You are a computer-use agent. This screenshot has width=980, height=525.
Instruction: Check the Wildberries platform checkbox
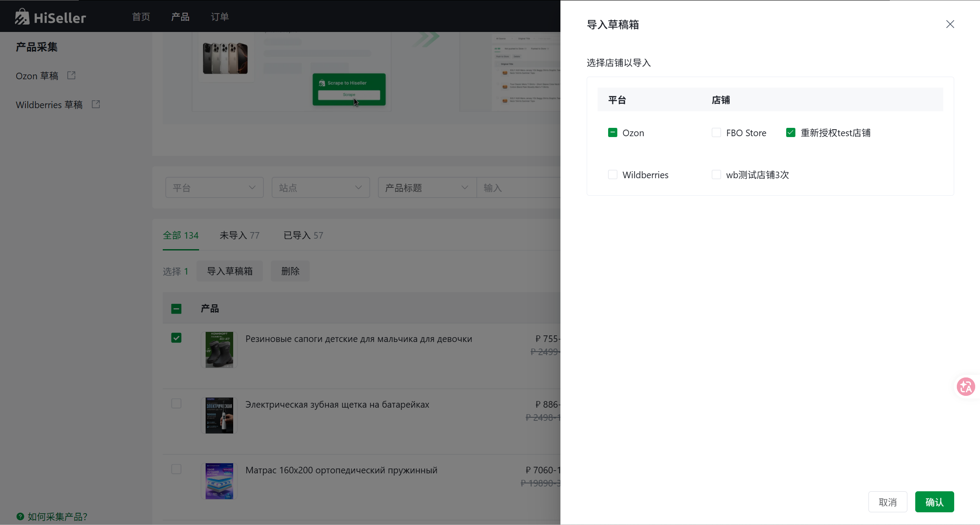612,174
